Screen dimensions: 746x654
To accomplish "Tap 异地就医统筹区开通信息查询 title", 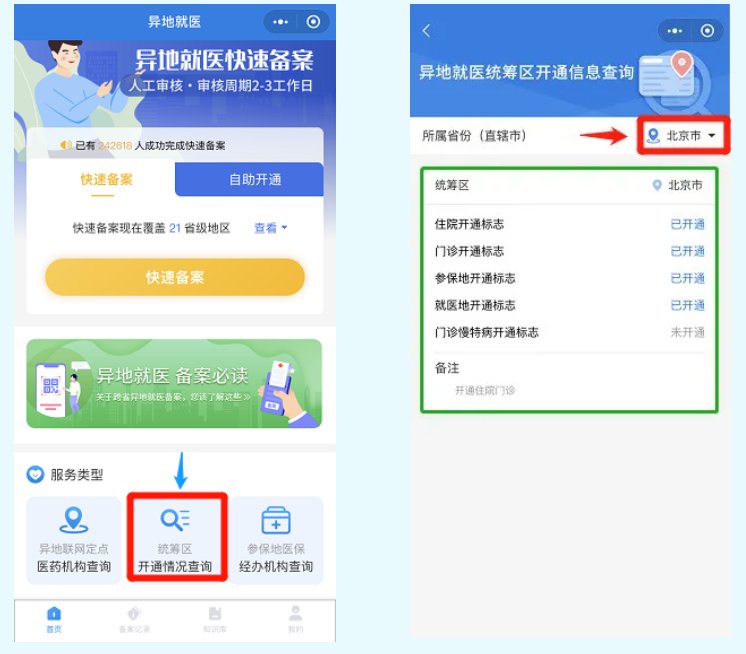I will [x=526, y=72].
